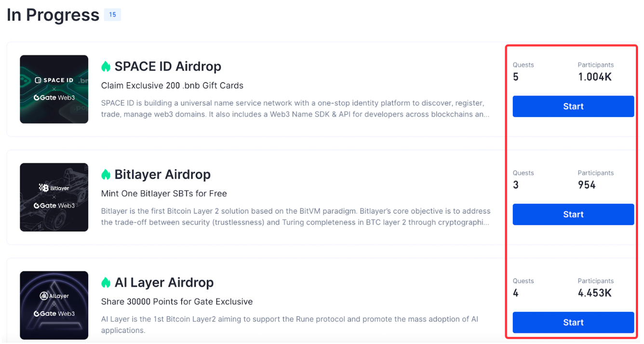Start the SPACE ID Airdrop quests
The image size is (644, 344).
[x=573, y=106]
